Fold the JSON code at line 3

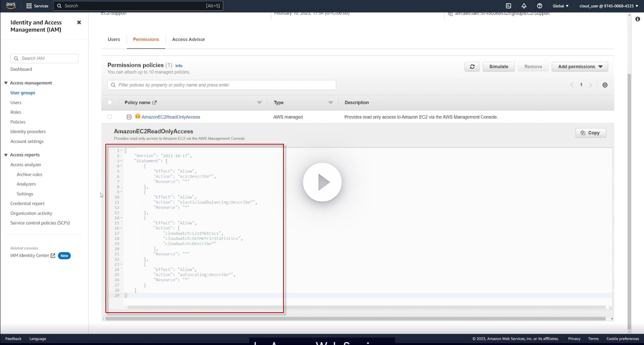(121, 161)
